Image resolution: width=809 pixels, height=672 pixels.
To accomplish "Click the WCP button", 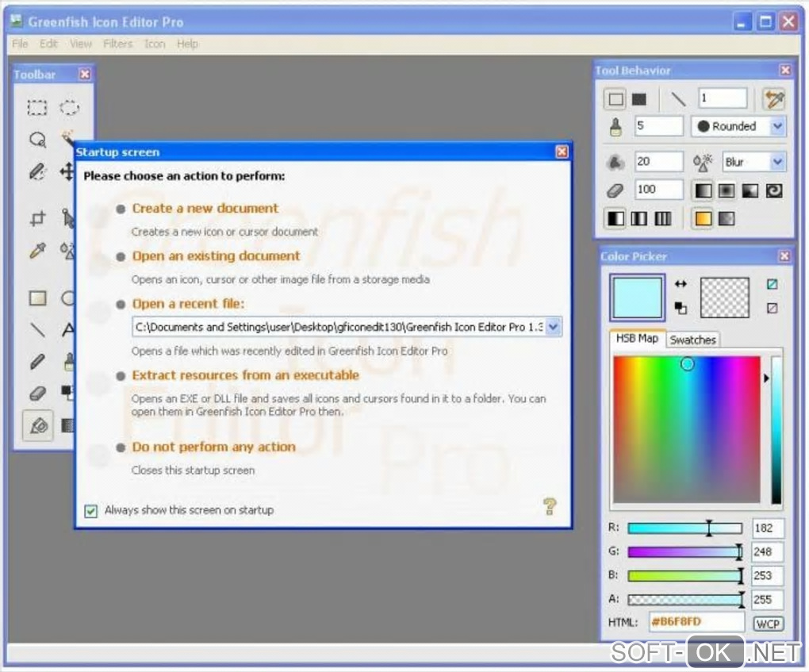I will pos(767,624).
